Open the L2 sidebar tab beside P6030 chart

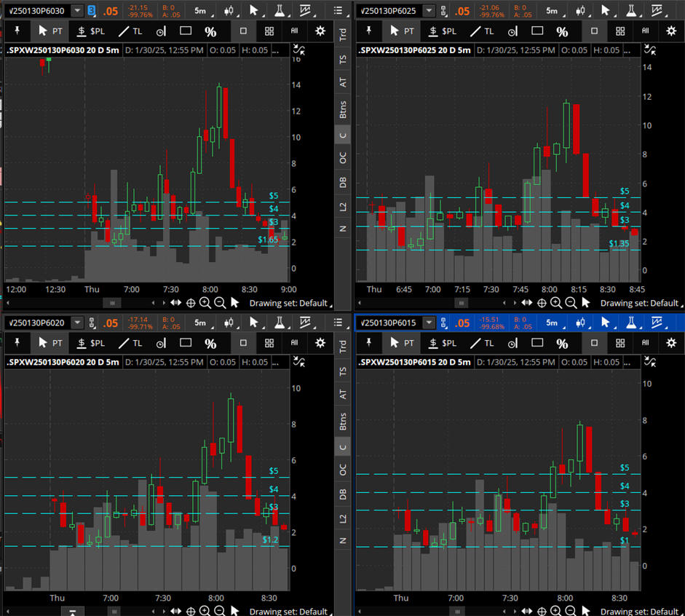point(343,206)
